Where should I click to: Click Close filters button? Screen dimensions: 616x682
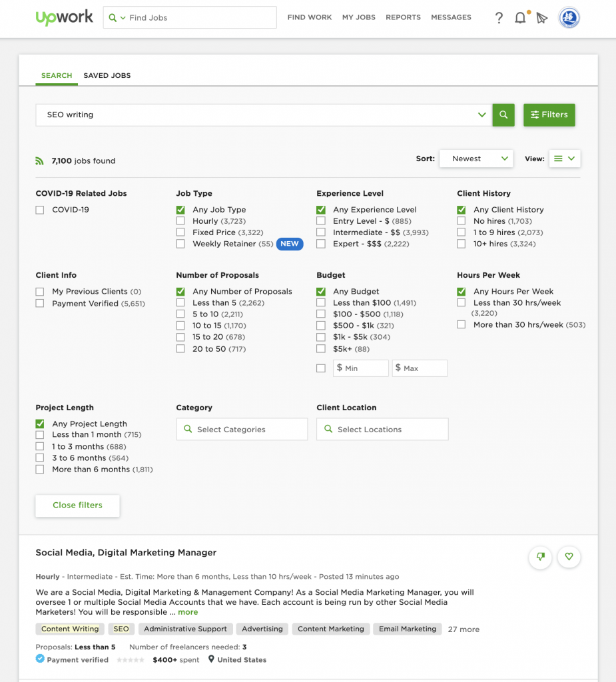77,506
